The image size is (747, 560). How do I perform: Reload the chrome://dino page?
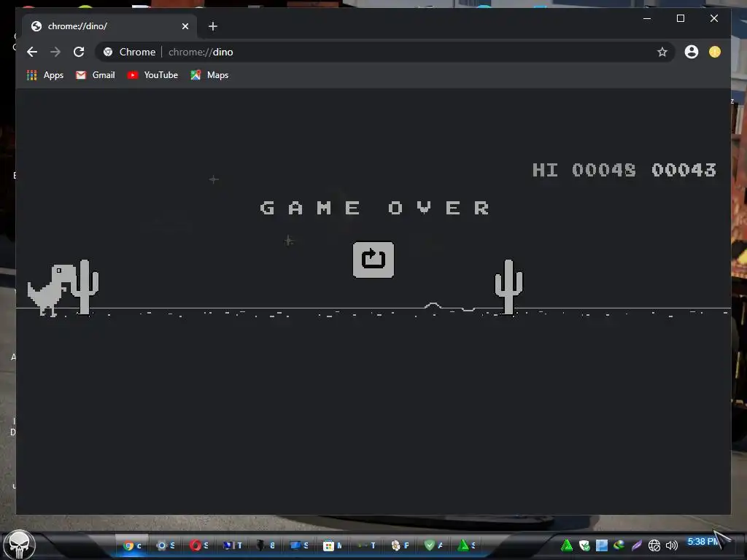[79, 52]
